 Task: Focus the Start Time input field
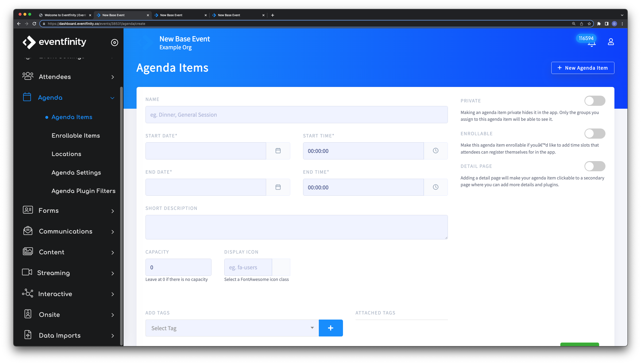pos(363,151)
